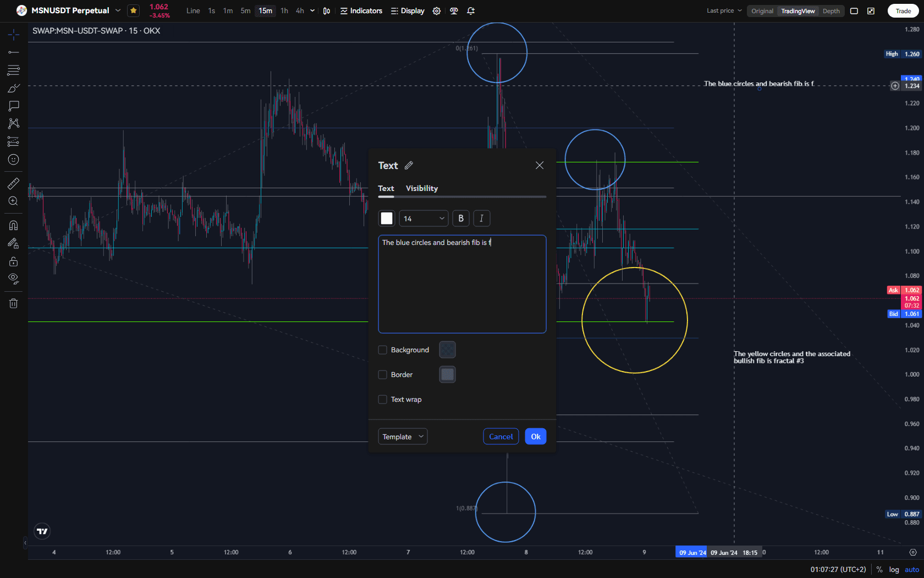Screen dimensions: 924x578
Task: Toggle percent scale
Action: pos(879,570)
